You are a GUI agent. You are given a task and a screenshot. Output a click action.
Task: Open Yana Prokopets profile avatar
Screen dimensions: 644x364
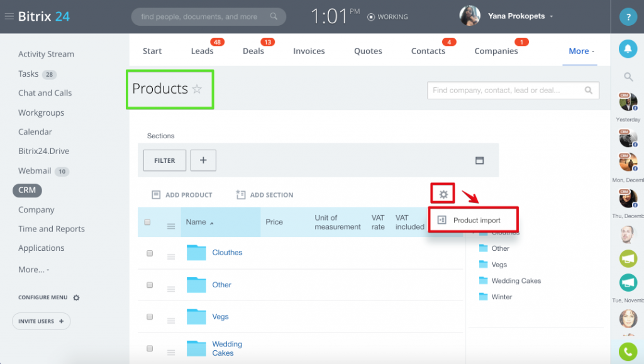(470, 16)
